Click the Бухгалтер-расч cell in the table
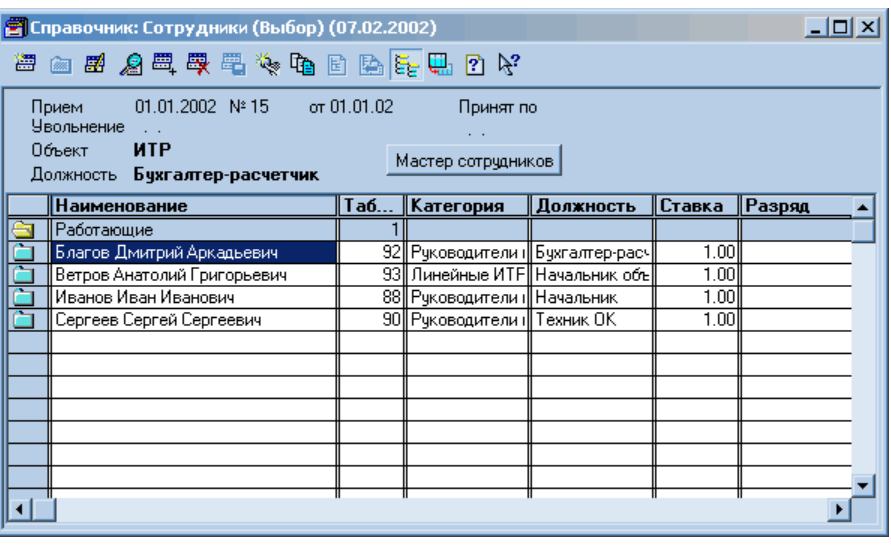This screenshot has height=547, width=891. pyautogui.click(x=592, y=252)
